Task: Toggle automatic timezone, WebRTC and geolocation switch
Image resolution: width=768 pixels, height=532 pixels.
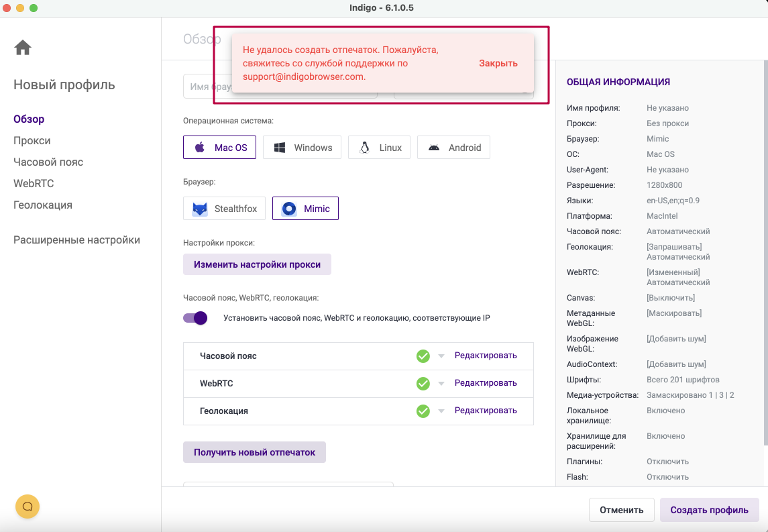Action: tap(195, 318)
